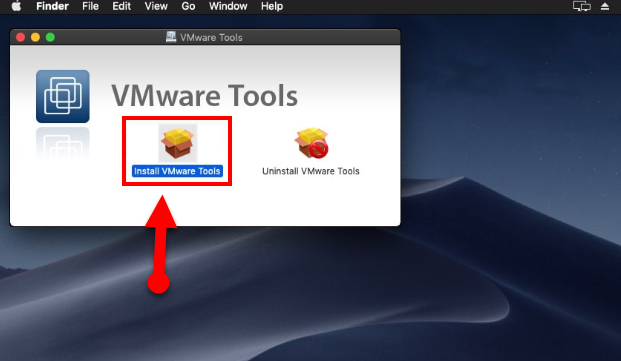Open the Finder menu
Image resolution: width=621 pixels, height=361 pixels.
coord(52,6)
